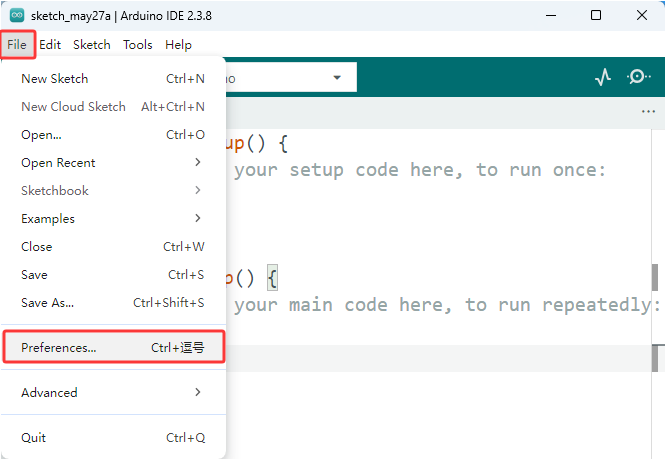Click the comment 'your setup code here'

(x=348, y=170)
